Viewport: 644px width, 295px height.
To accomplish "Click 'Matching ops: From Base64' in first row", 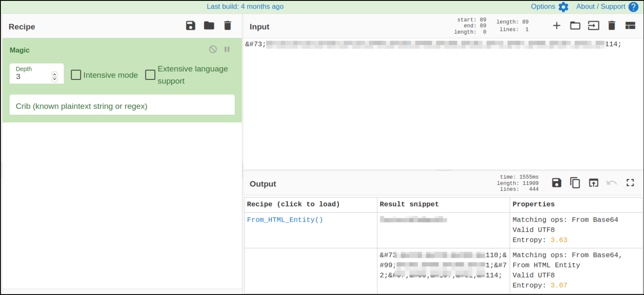I will 565,220.
